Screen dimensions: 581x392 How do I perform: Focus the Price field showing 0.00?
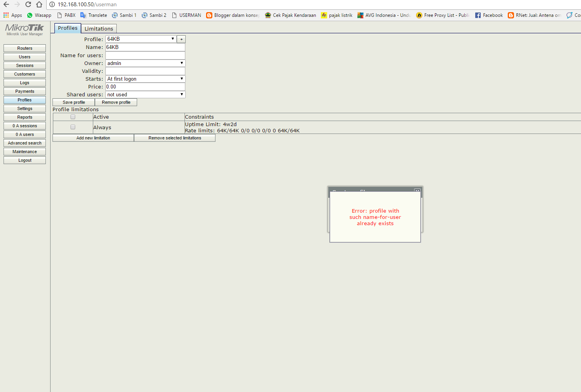[145, 87]
